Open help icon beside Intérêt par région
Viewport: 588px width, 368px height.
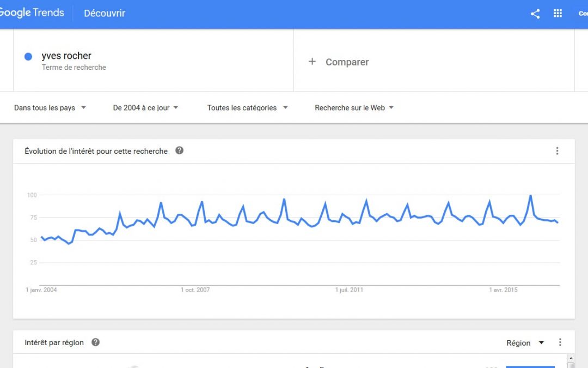click(x=96, y=342)
